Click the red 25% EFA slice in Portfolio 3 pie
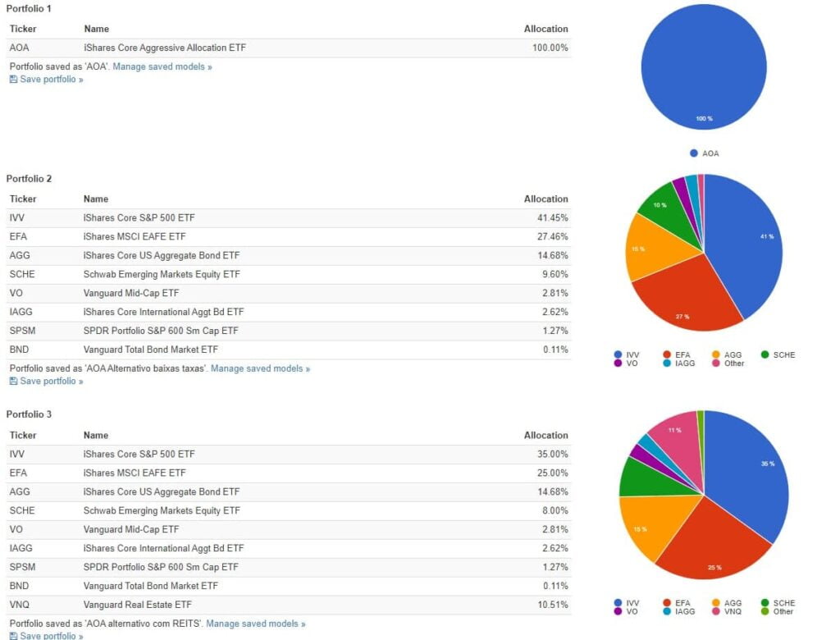Screen dimensions: 840x640 712,546
